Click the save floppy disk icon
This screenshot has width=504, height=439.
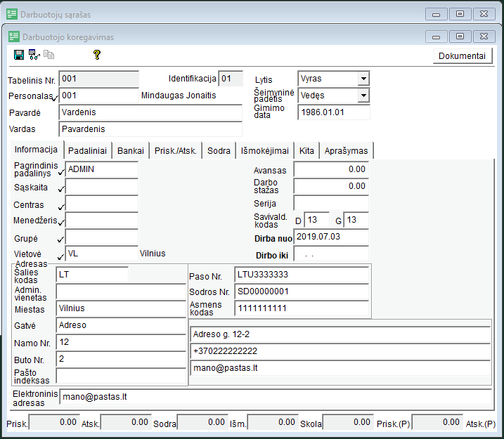[x=19, y=55]
